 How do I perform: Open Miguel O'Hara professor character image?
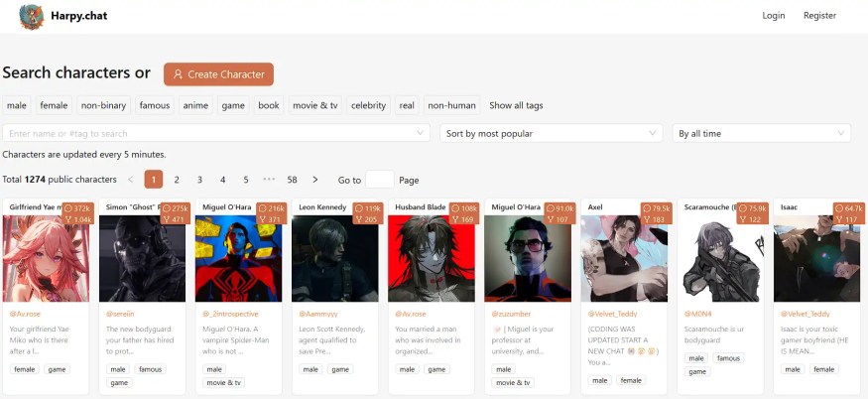point(528,258)
